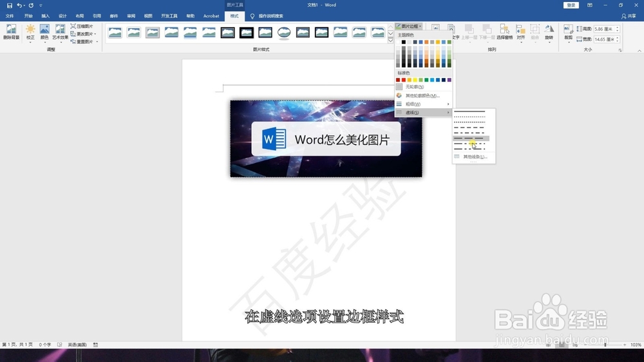
Task: Click the Redo icon in quick access toolbar
Action: 31,5
